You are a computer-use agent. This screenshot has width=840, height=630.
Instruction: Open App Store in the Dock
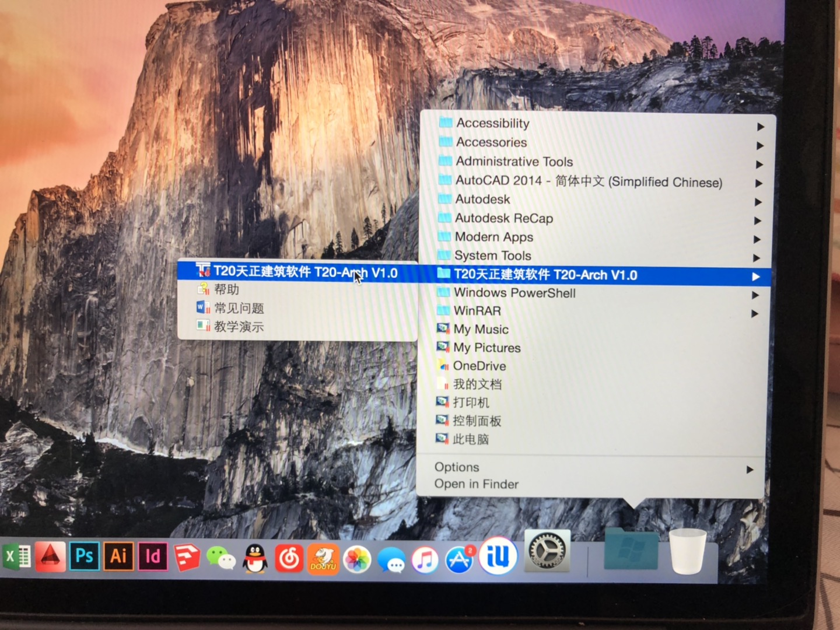click(460, 561)
